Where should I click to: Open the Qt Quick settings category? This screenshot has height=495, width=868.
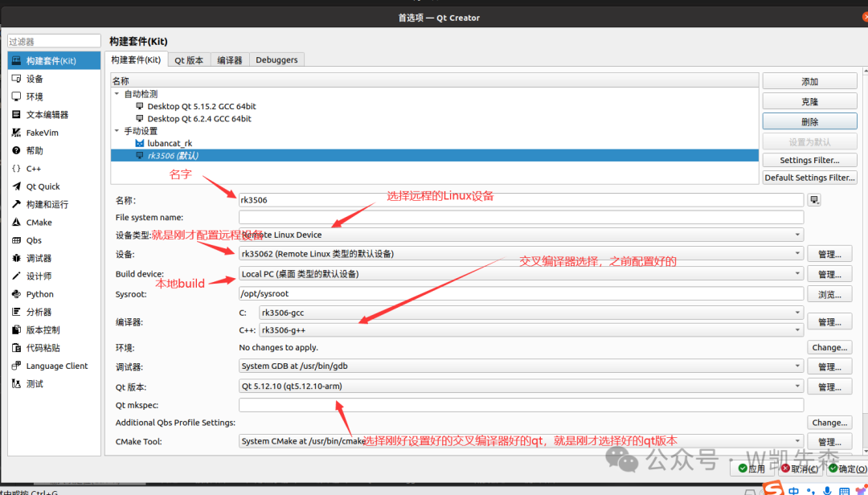click(43, 186)
